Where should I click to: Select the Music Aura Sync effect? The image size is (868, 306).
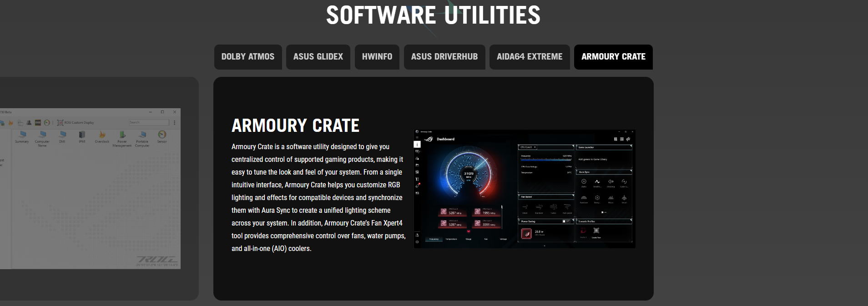tap(611, 199)
